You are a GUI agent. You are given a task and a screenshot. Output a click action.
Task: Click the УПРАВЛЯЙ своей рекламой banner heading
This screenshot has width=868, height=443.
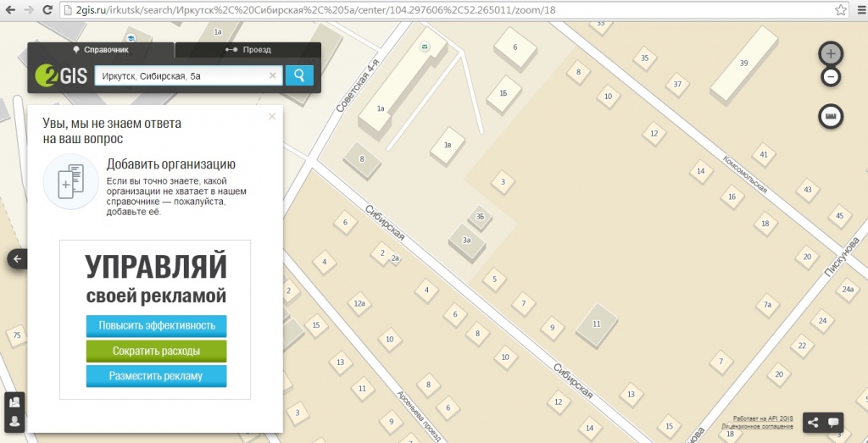click(x=156, y=280)
